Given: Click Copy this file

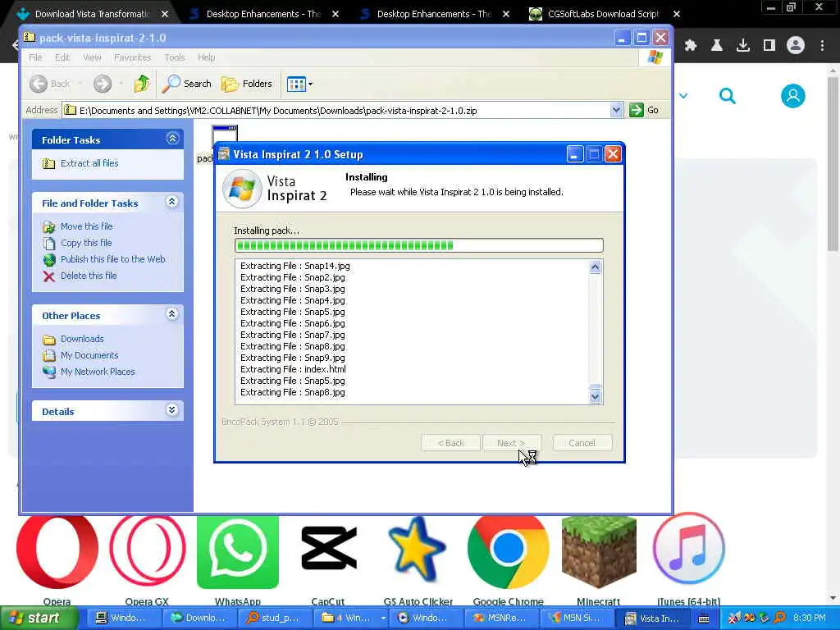Looking at the screenshot, I should (85, 243).
